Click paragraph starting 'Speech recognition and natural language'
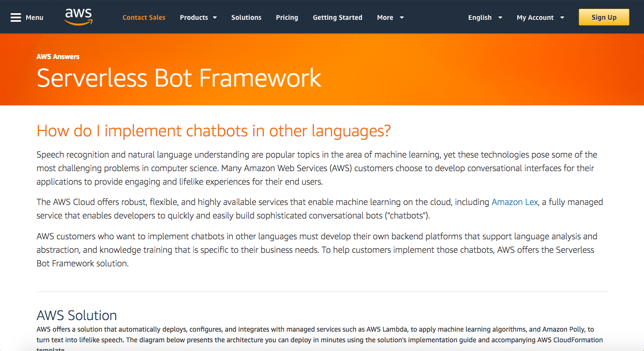The image size is (644, 351). pos(317,168)
